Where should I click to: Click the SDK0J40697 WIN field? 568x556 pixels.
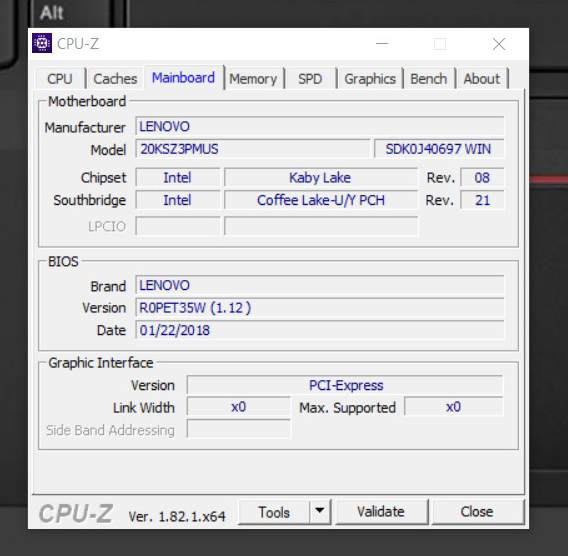[x=439, y=149]
